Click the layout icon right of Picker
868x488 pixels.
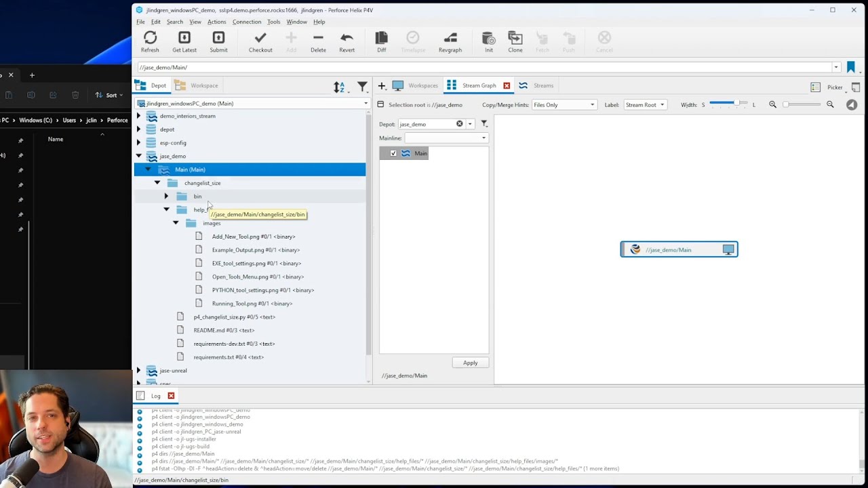[x=856, y=87]
